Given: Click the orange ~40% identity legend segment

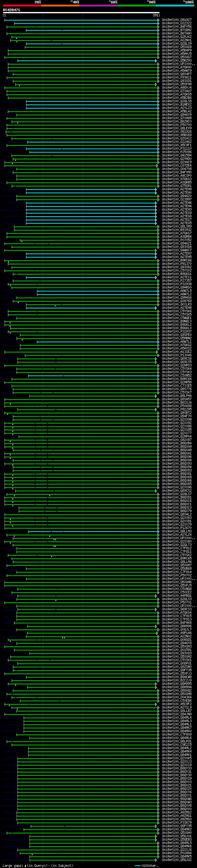Looking at the screenshot, I should pyautogui.click(x=60, y=6).
